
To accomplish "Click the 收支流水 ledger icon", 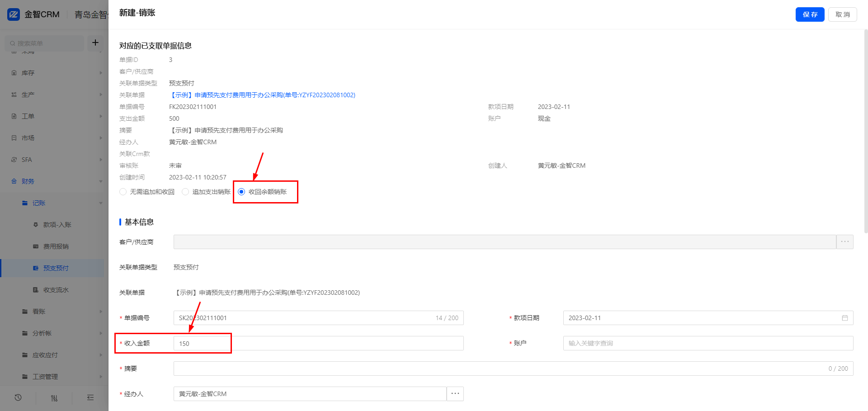I will [36, 290].
